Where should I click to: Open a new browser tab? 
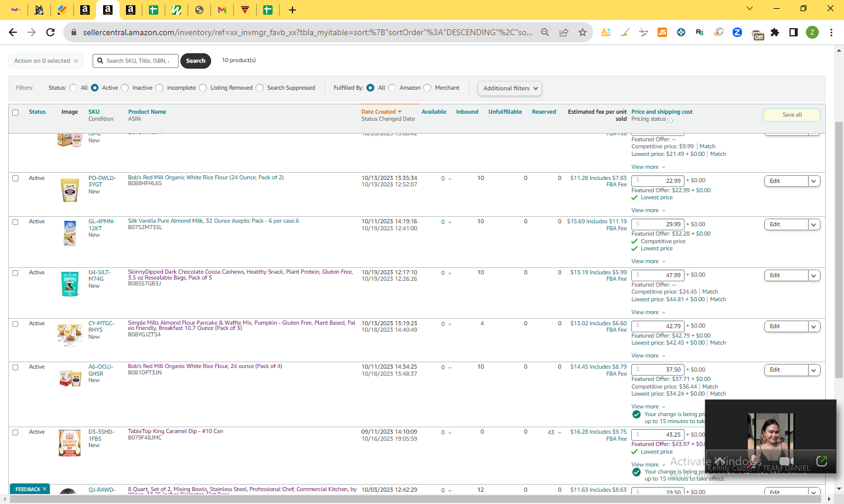click(x=292, y=9)
